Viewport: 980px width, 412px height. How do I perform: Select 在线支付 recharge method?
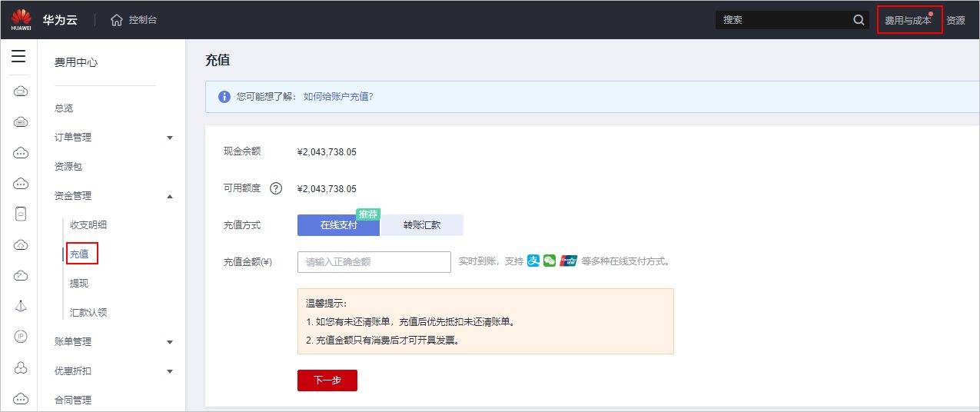[338, 225]
